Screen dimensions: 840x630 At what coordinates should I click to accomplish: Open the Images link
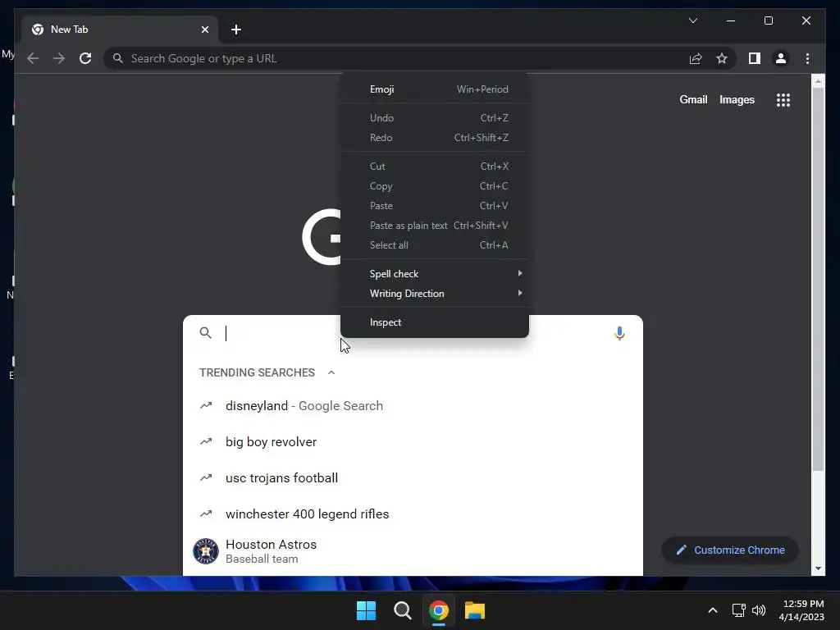[737, 99]
